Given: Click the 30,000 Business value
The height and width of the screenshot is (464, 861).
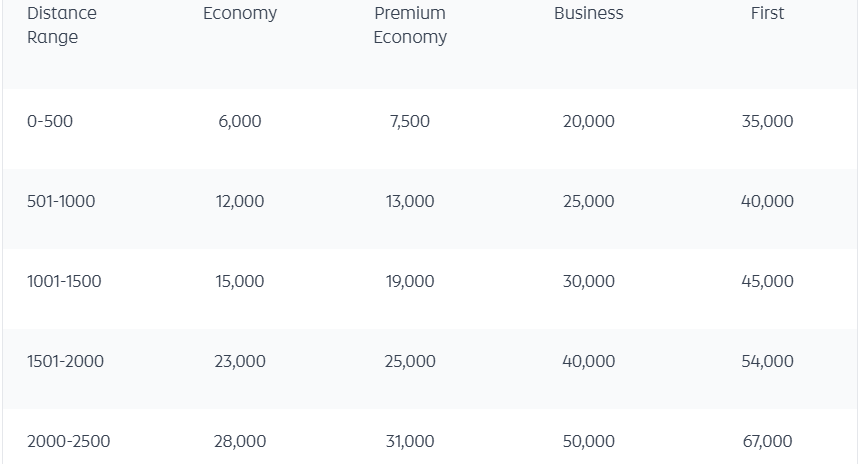Looking at the screenshot, I should pyautogui.click(x=589, y=281).
